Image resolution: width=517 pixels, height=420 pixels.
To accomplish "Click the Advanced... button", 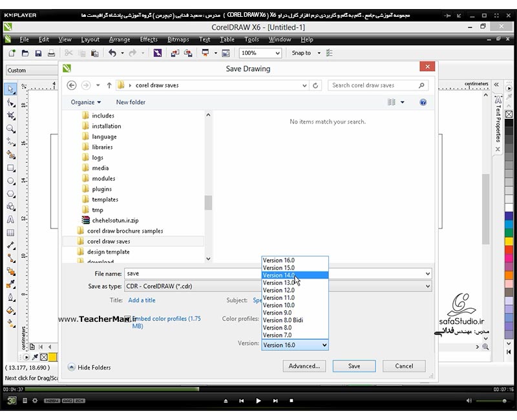I will 304,366.
